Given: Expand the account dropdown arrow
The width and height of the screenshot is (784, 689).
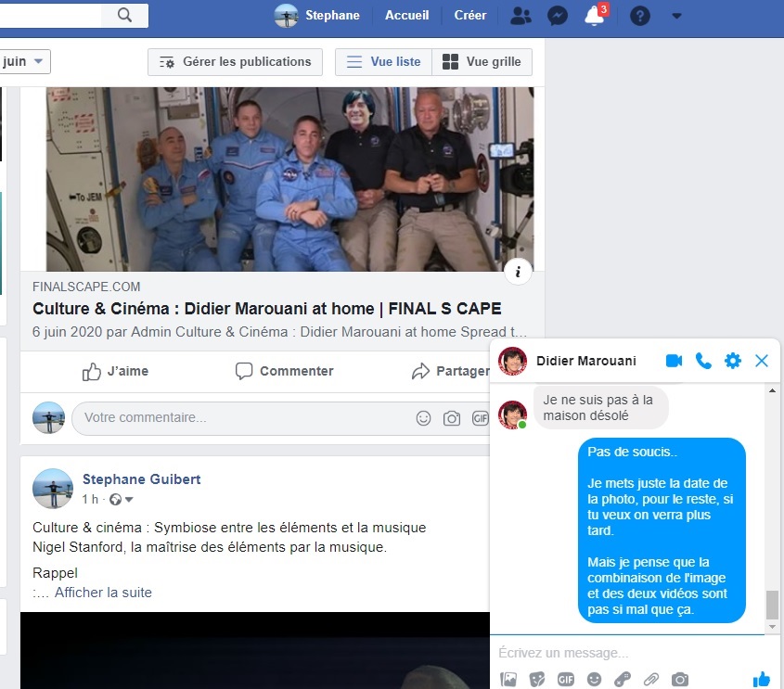Looking at the screenshot, I should point(676,16).
